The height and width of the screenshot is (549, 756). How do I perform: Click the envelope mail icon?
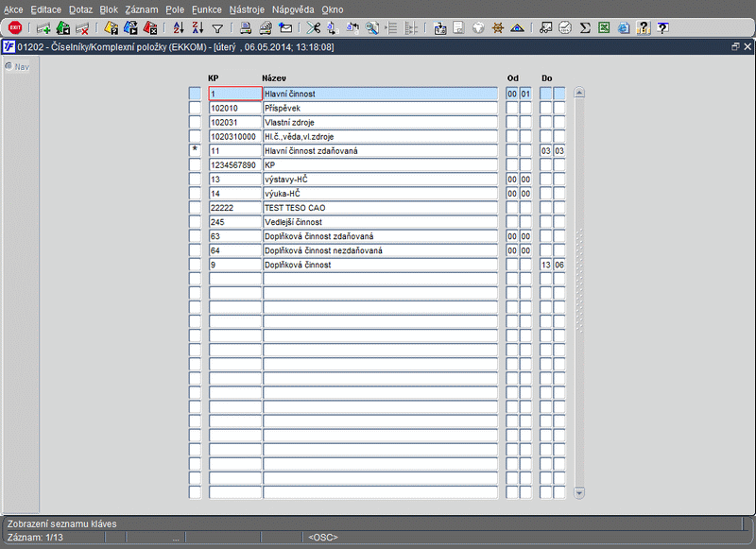pyautogui.click(x=285, y=28)
